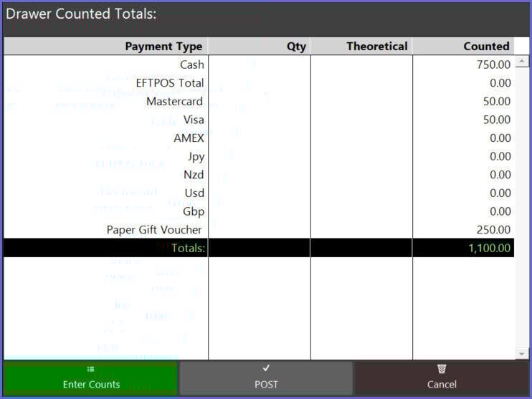
Task: Select the Usd currency row
Action: [x=194, y=193]
